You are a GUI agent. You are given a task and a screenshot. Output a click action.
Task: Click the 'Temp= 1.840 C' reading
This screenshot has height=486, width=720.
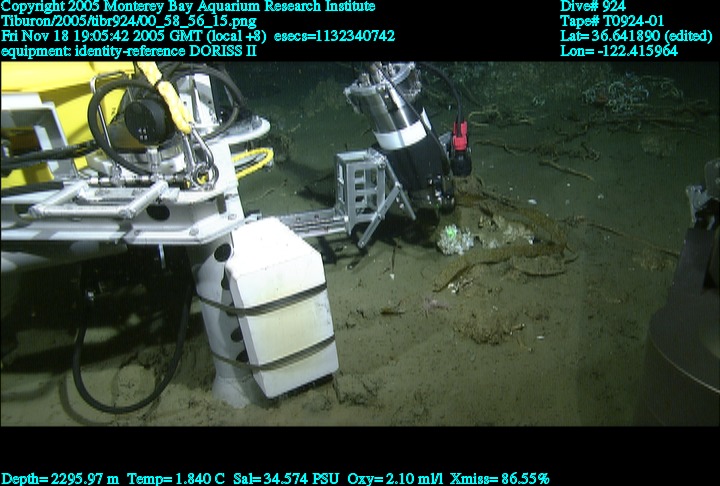[176, 479]
